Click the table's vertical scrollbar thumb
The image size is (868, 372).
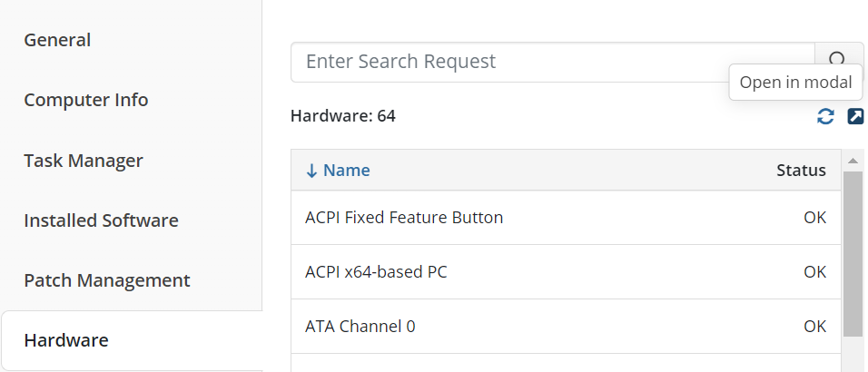pyautogui.click(x=853, y=254)
